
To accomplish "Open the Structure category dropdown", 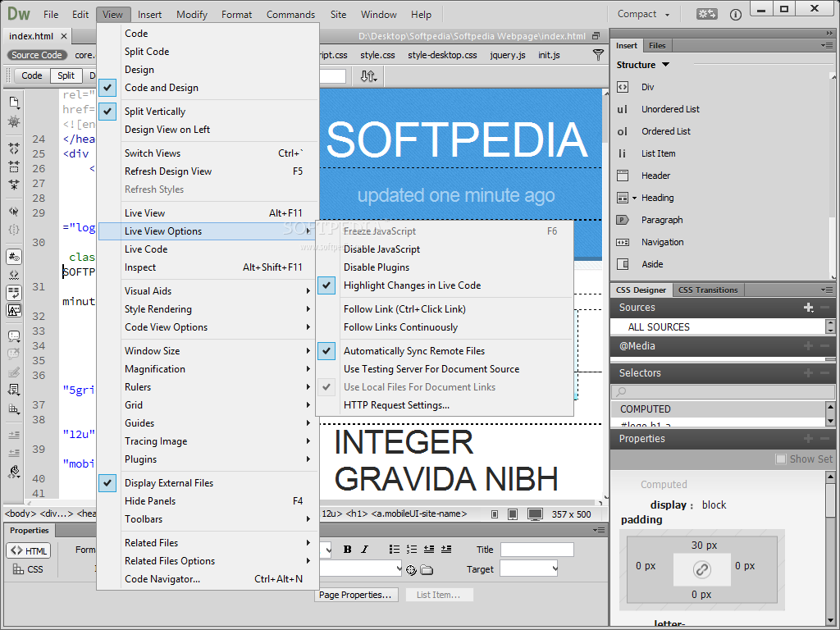I will (x=665, y=65).
